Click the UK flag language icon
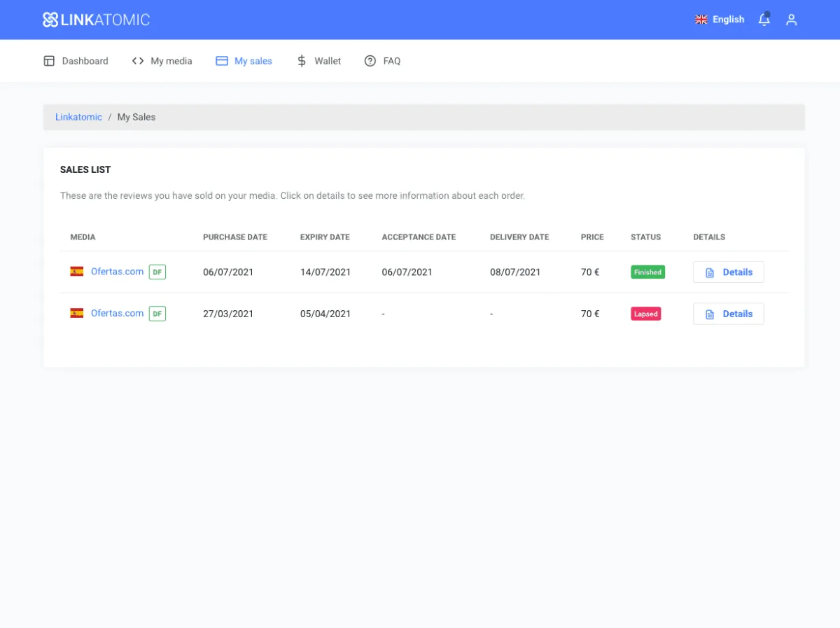The image size is (840, 628). (701, 20)
